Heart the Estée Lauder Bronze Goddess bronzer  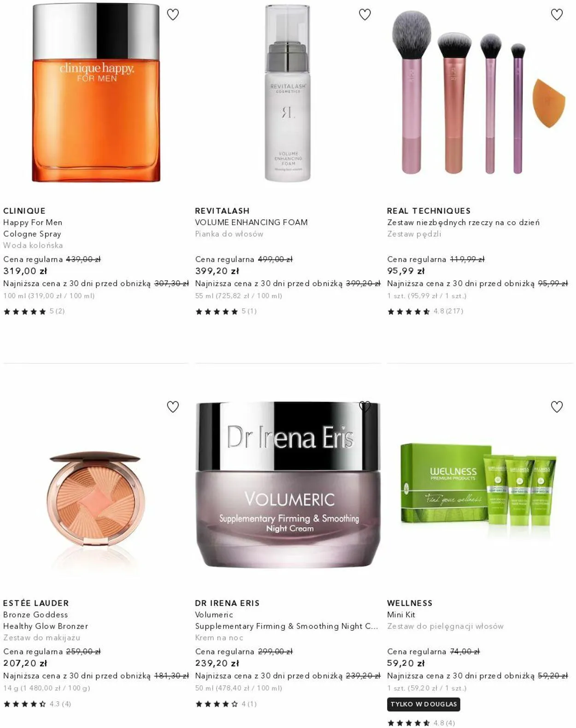[x=173, y=407]
